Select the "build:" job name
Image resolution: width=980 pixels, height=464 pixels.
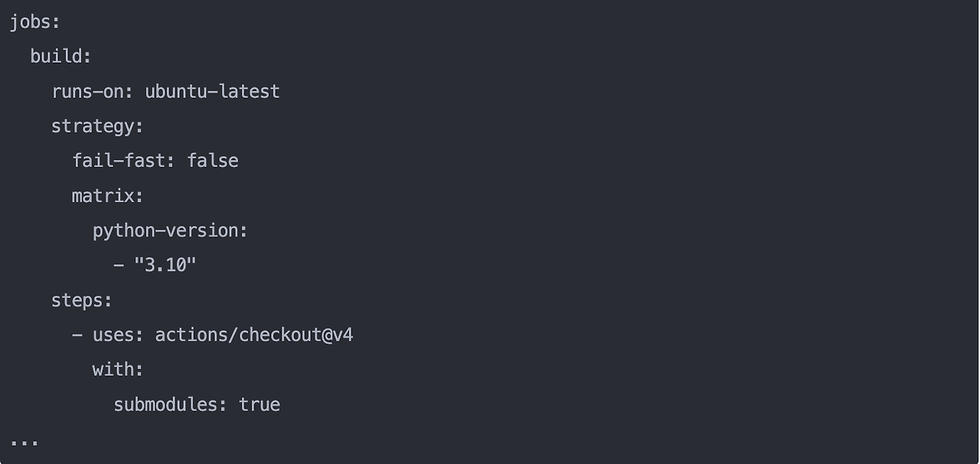pos(60,57)
